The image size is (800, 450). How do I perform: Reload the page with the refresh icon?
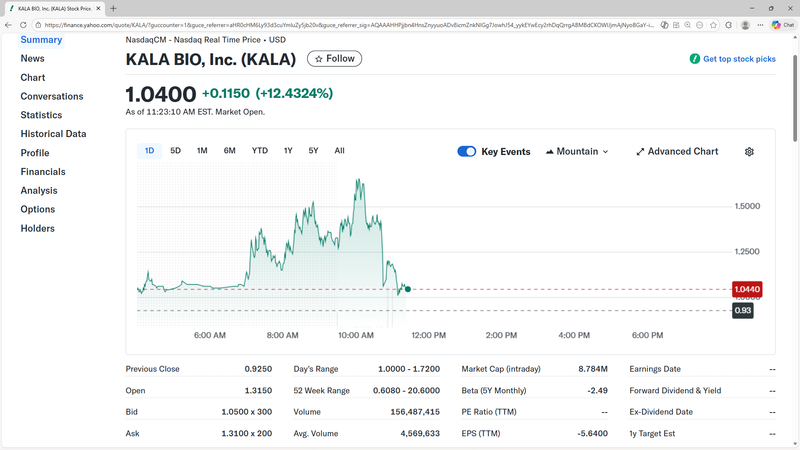point(23,24)
